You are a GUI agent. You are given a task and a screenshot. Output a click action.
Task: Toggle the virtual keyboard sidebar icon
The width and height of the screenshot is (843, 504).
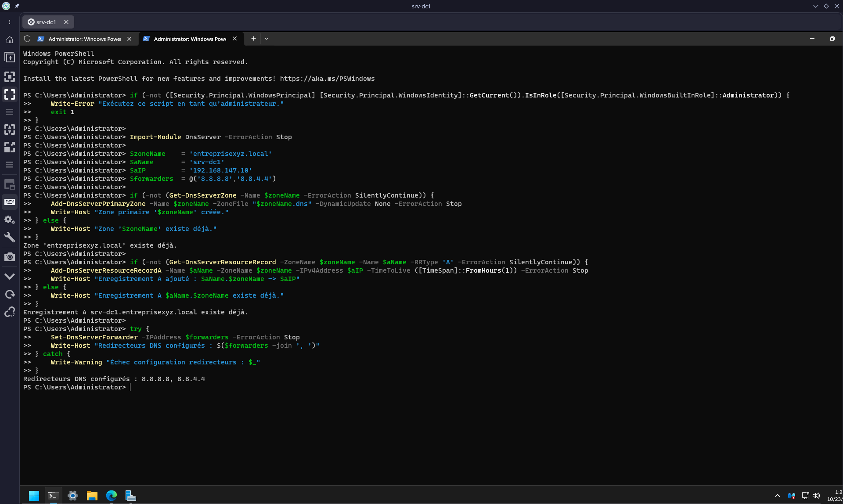coord(10,202)
